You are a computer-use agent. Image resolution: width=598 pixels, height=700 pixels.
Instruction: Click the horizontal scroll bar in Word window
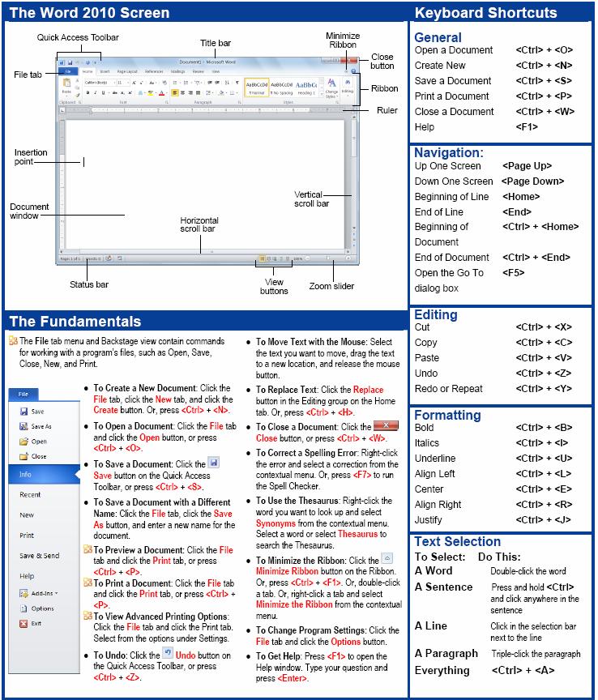[x=204, y=252]
